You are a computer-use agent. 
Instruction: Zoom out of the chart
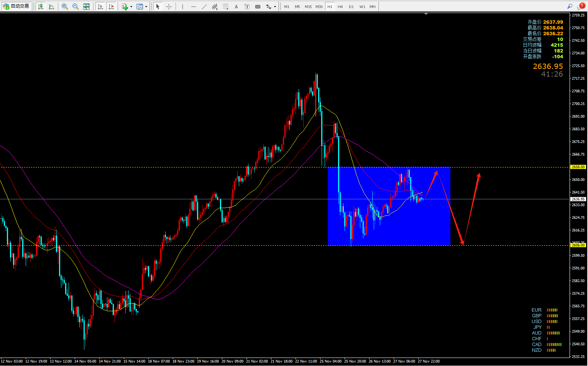pos(76,7)
